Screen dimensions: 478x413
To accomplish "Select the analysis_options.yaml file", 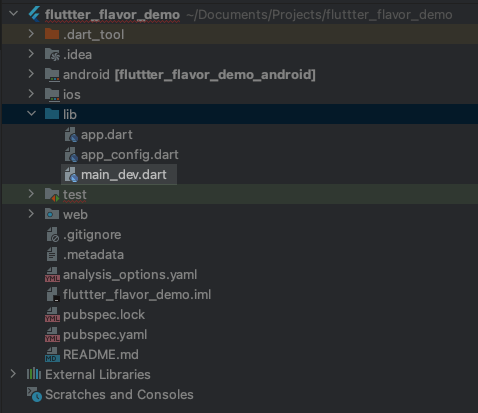I will (130, 275).
